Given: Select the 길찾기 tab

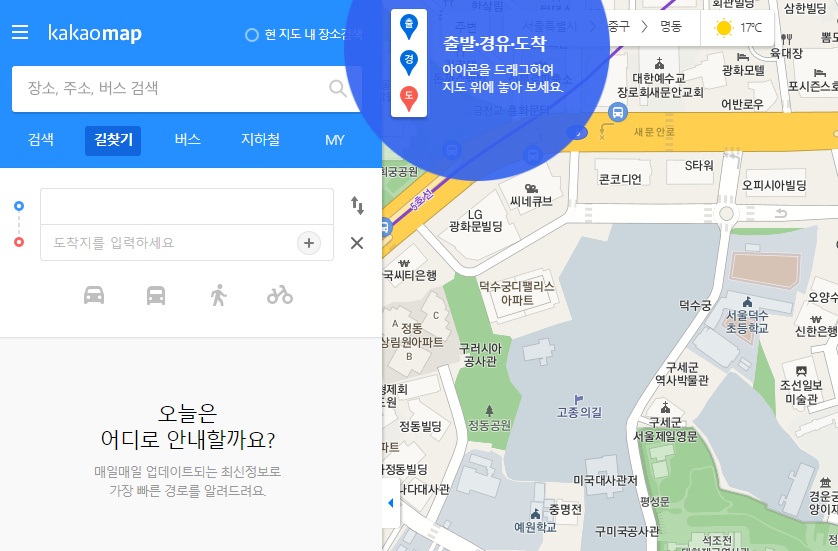Looking at the screenshot, I should (x=113, y=141).
